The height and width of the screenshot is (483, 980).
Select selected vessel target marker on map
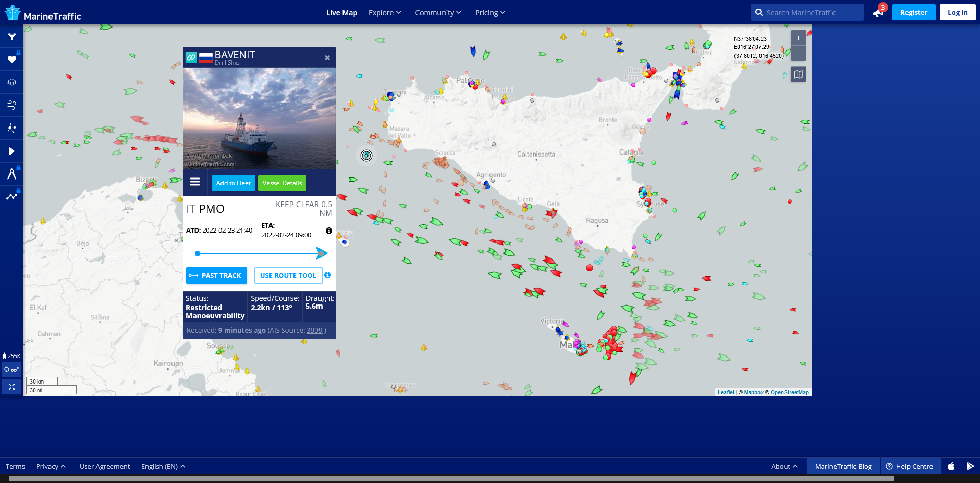click(366, 156)
